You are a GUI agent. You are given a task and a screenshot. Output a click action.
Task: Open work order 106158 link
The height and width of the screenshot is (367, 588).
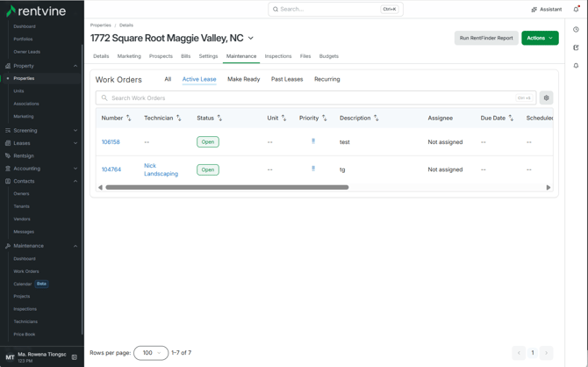(x=111, y=142)
